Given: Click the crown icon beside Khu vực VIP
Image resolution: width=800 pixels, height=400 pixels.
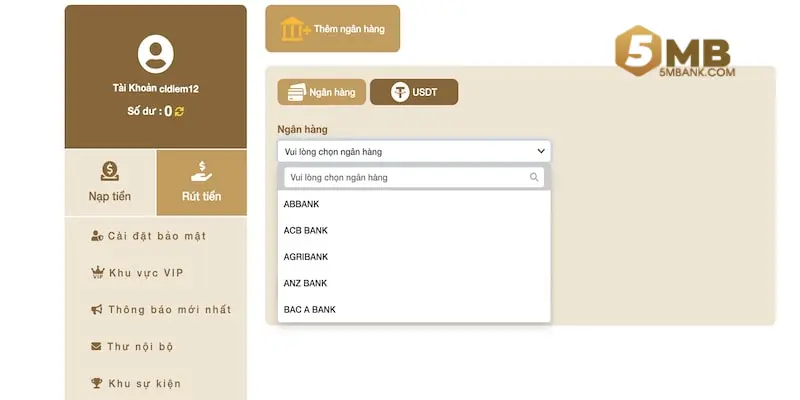Looking at the screenshot, I should [97, 272].
